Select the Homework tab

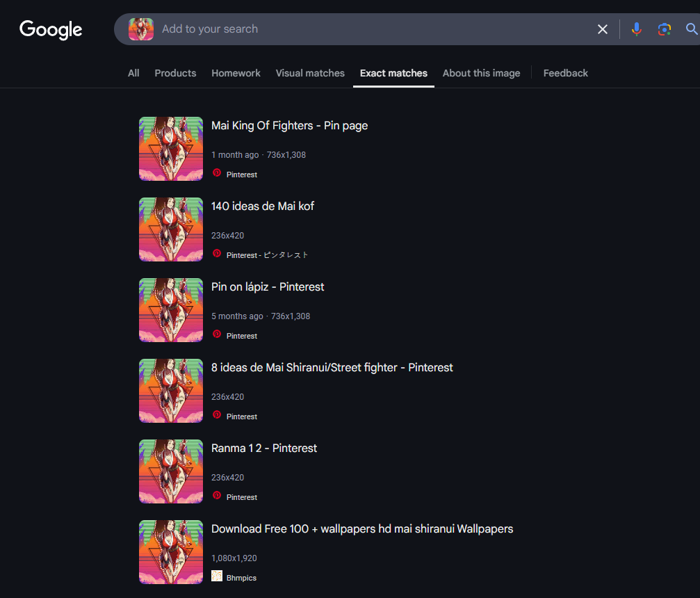[x=236, y=73]
